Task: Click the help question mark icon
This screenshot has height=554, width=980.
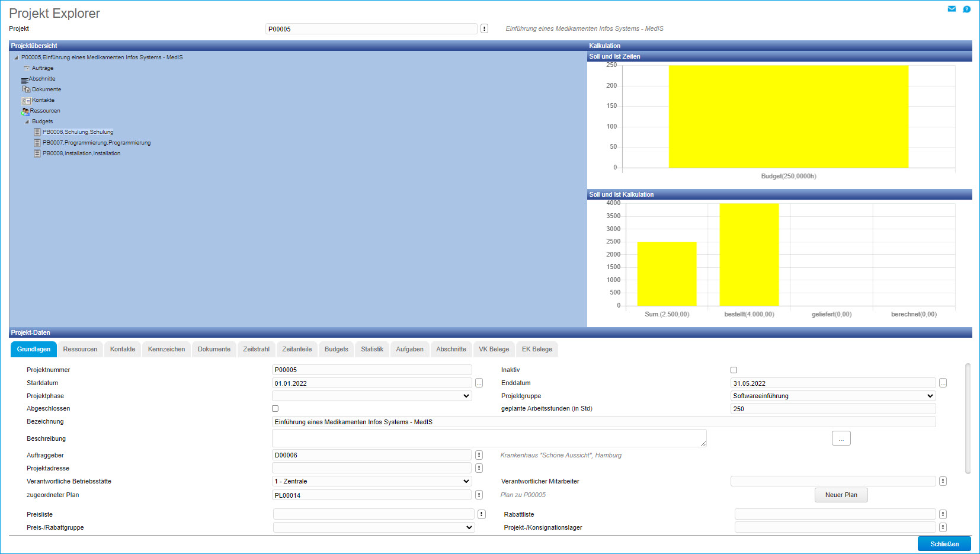Action: click(x=966, y=9)
